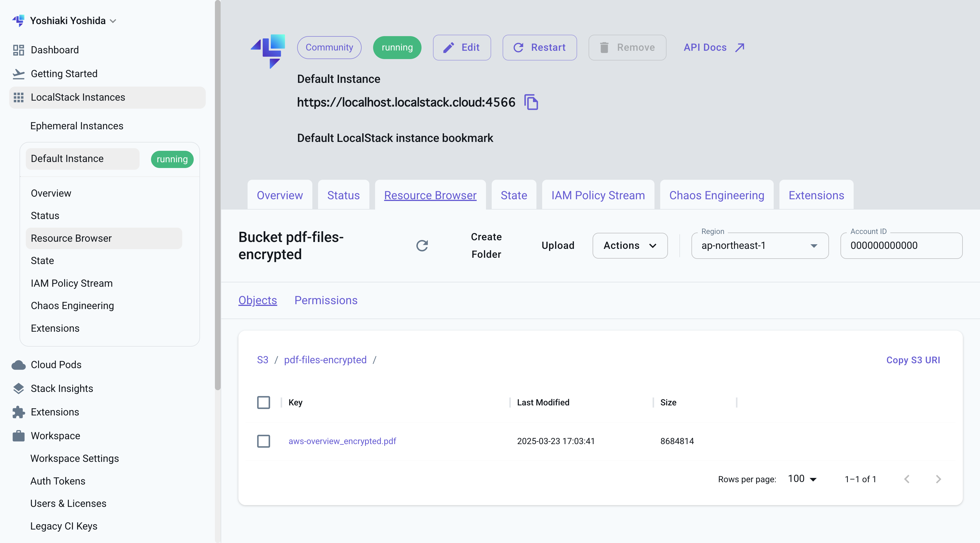Open the IAM Policy Stream tab

click(x=598, y=195)
